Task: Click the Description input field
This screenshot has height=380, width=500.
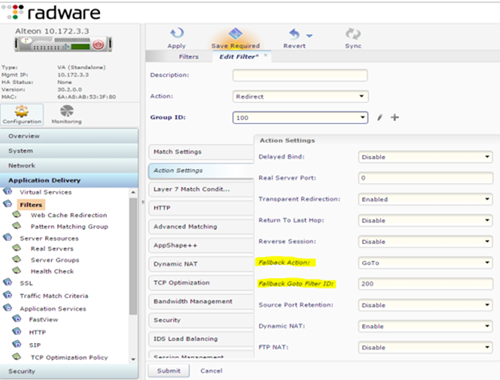Action: tap(300, 75)
